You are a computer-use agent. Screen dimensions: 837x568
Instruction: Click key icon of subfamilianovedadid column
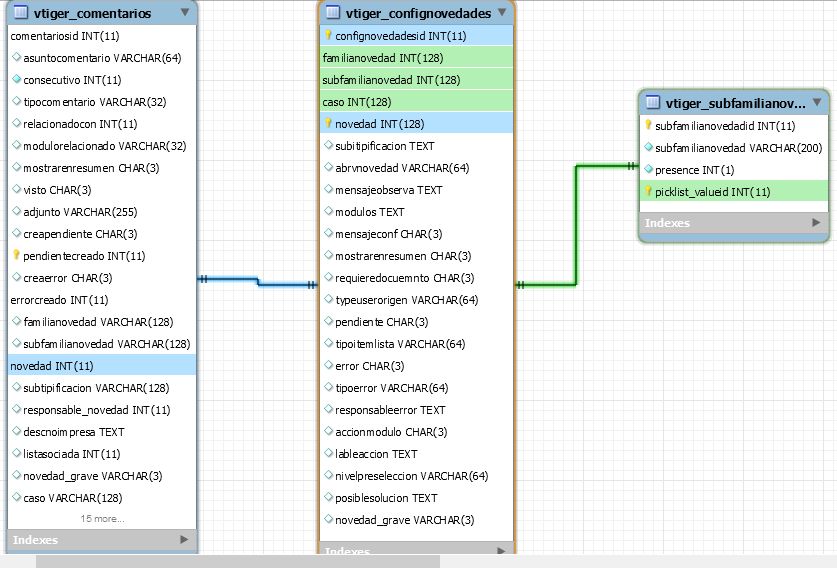coord(648,125)
